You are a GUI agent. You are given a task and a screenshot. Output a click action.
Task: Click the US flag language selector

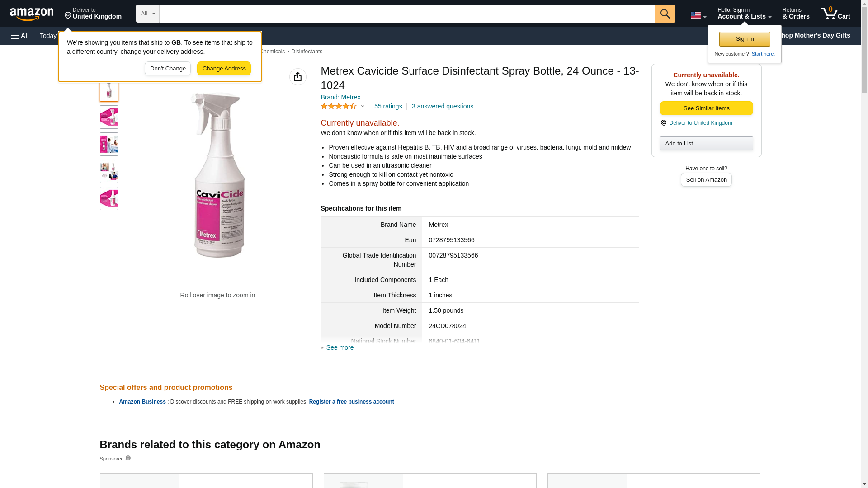(698, 15)
